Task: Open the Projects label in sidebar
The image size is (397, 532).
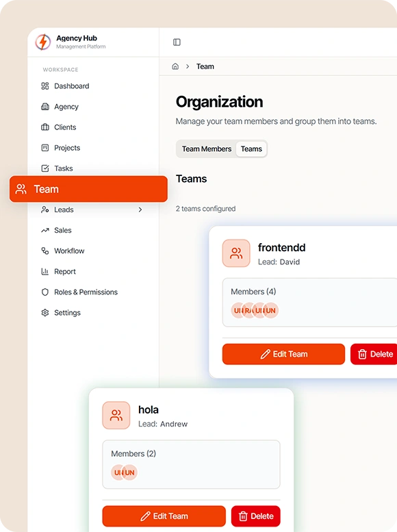Action: (x=67, y=148)
